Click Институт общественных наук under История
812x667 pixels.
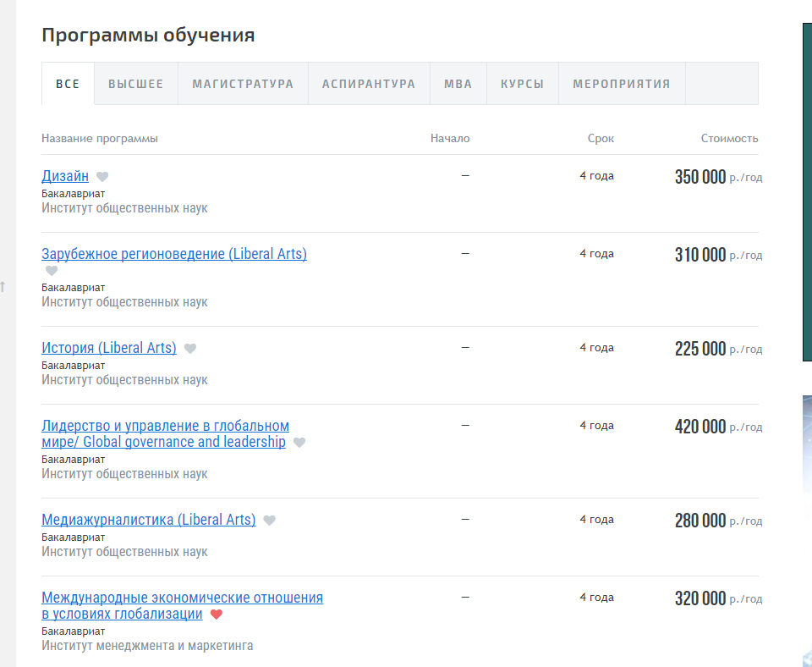coord(124,380)
